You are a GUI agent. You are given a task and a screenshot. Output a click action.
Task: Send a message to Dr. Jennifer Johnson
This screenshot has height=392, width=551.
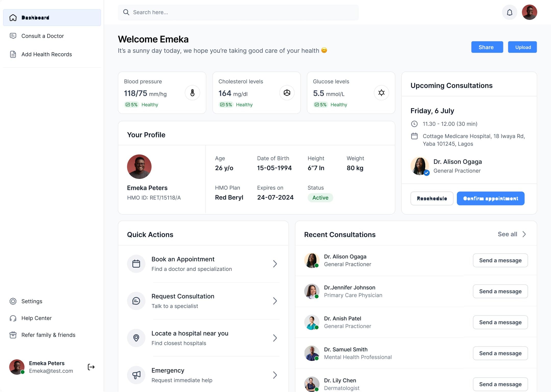coord(500,291)
